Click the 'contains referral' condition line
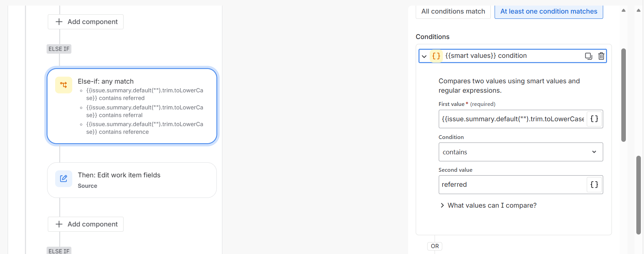The height and width of the screenshot is (254, 644). tap(145, 111)
